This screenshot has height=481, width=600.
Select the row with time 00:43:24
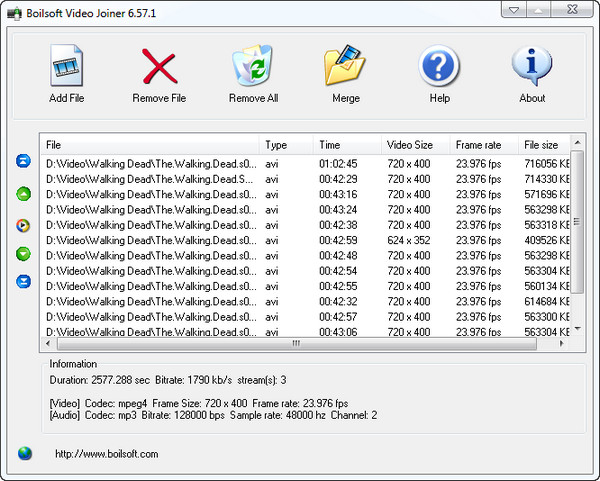(305, 210)
